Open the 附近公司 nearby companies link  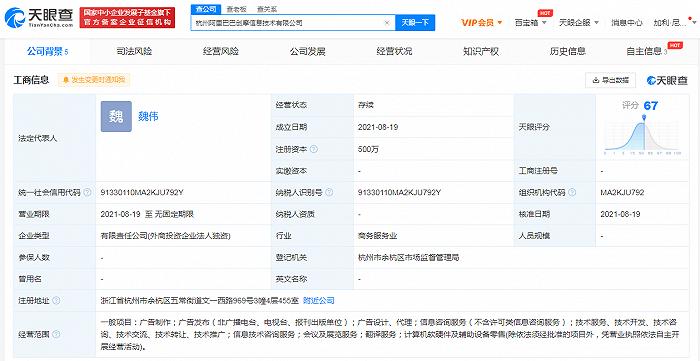pyautogui.click(x=318, y=301)
